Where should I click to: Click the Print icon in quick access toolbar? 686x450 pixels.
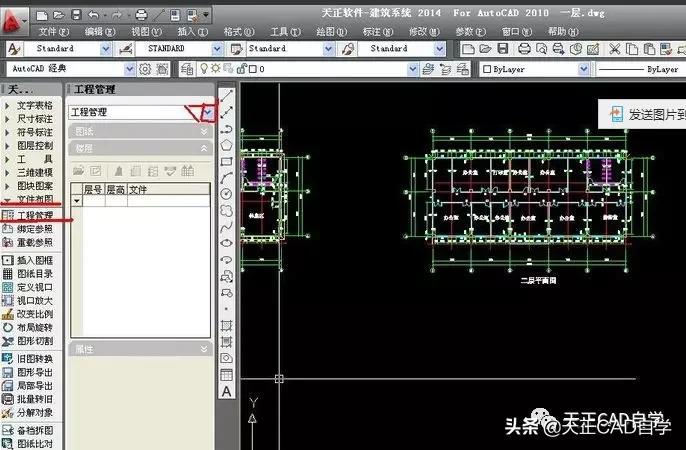pos(141,16)
